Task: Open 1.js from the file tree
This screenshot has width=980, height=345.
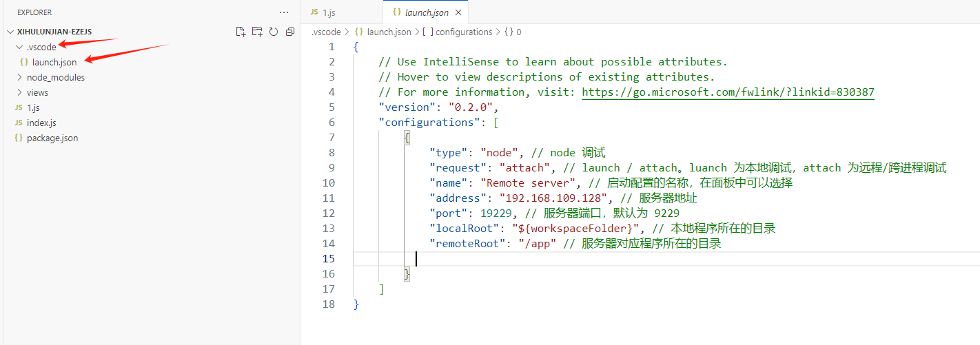Action: (x=34, y=107)
